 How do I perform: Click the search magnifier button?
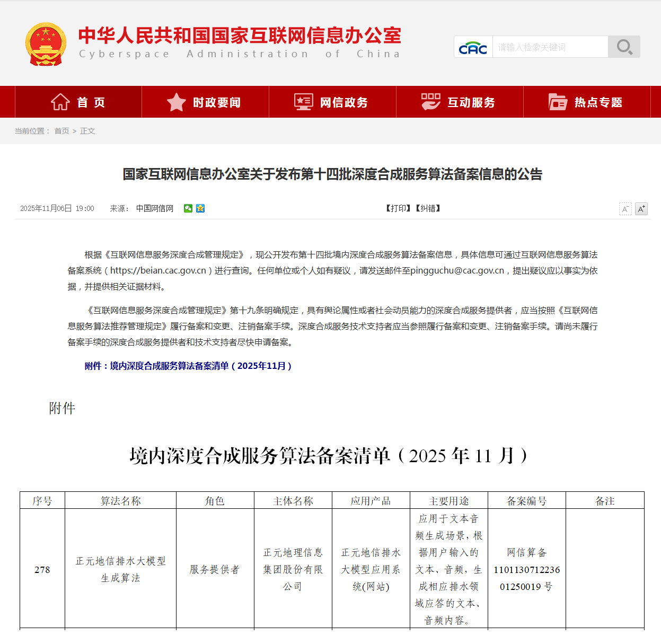(624, 47)
